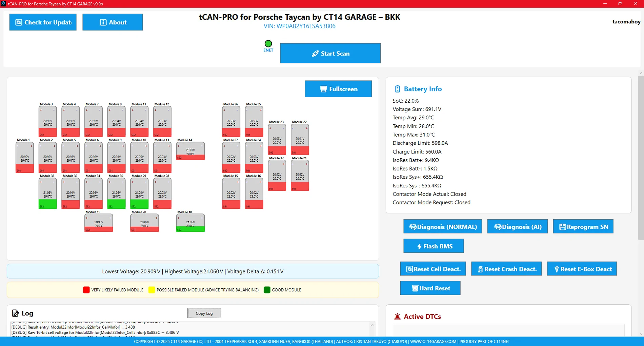This screenshot has width=644, height=346.
Task: Select Module 3 battery tile
Action: [47, 122]
